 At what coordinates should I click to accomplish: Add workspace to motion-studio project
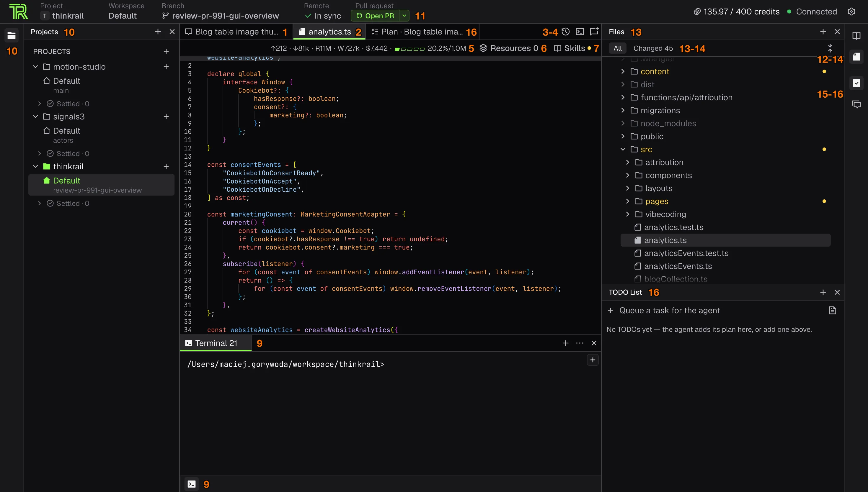166,67
